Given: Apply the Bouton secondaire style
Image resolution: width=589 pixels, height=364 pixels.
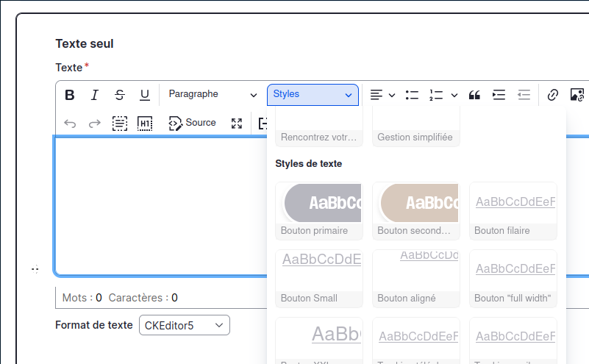Looking at the screenshot, I should 416,211.
